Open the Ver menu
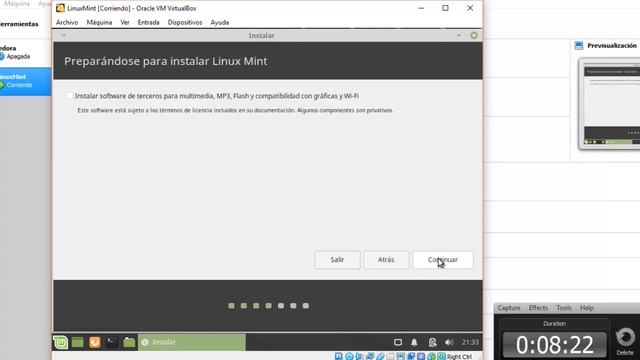The height and width of the screenshot is (360, 640). click(x=125, y=22)
